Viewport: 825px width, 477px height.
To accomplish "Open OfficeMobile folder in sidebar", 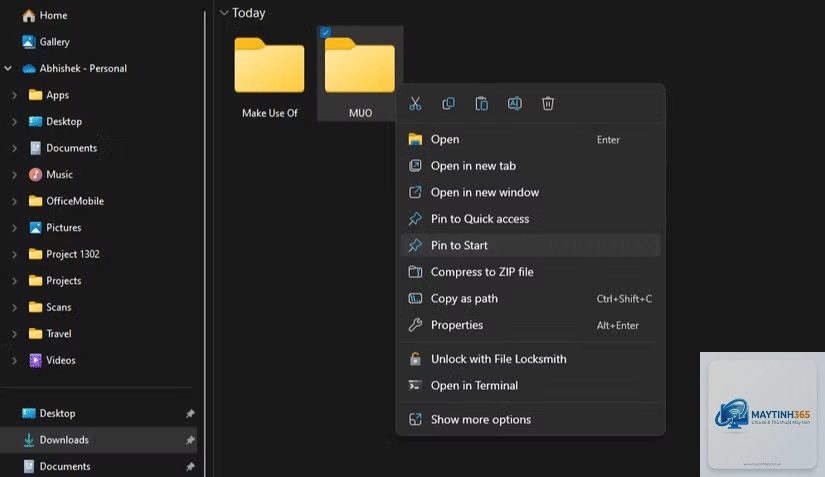I will pyautogui.click(x=66, y=201).
